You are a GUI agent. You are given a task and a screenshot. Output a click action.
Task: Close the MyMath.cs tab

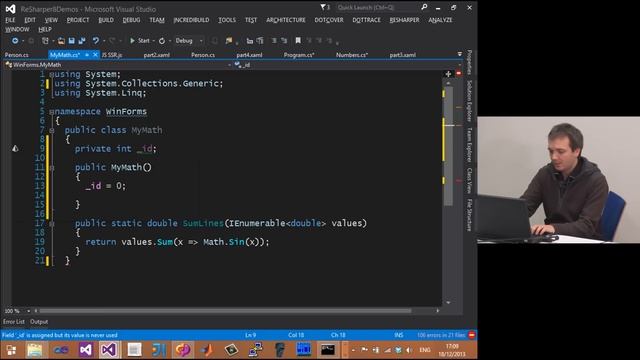point(95,55)
